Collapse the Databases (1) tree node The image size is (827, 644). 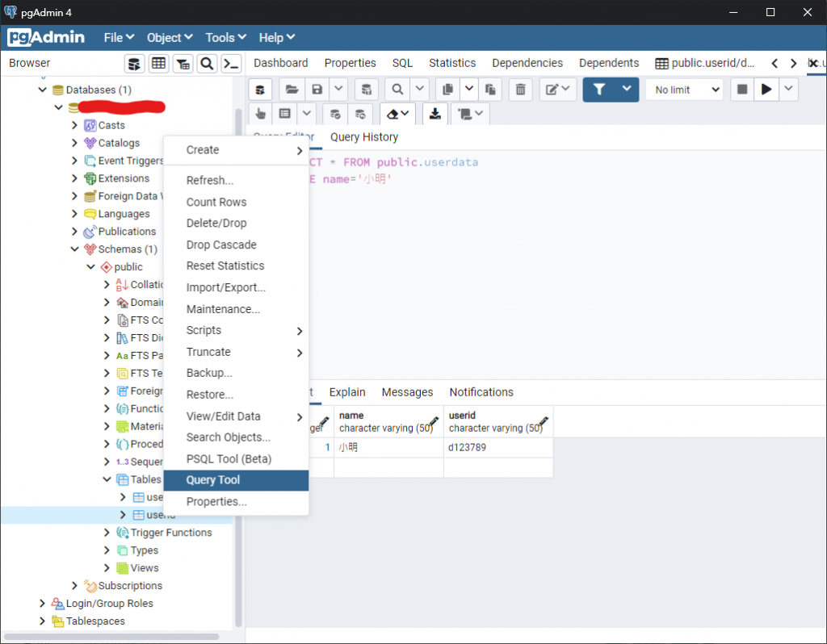point(43,90)
